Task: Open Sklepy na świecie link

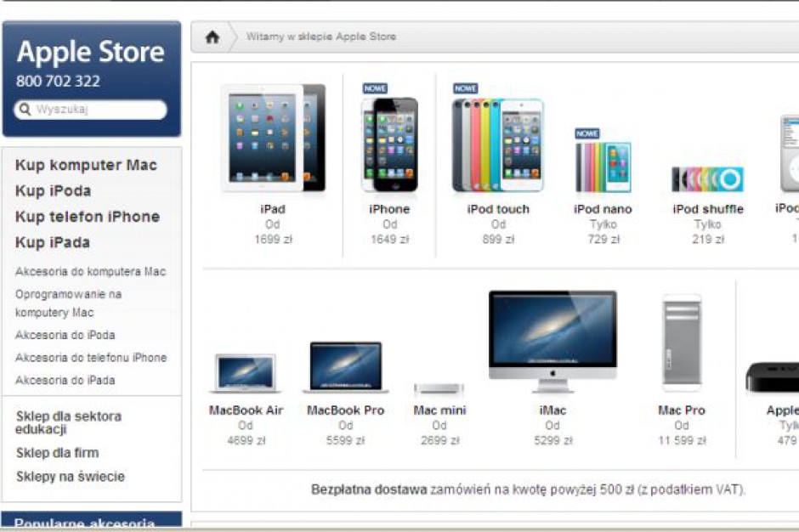Action: click(x=71, y=477)
